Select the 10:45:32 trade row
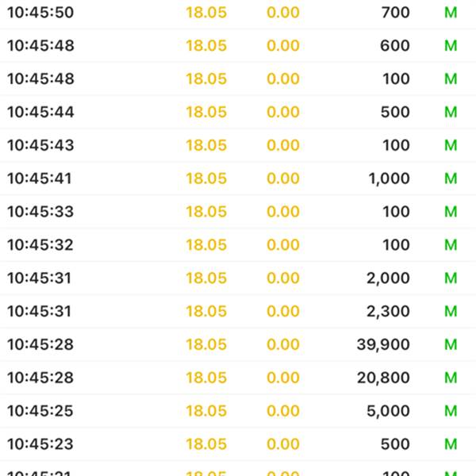This screenshot has width=476, height=476. pos(238,244)
